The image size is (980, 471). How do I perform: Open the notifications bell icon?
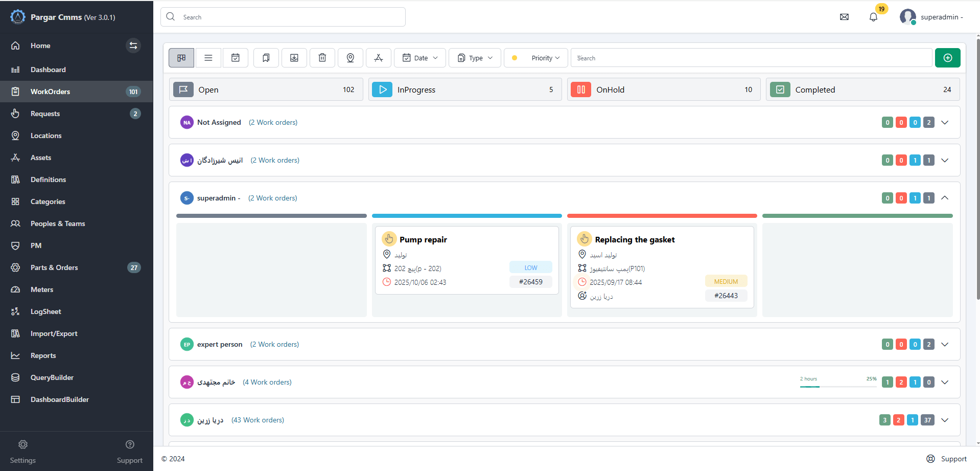coord(873,17)
